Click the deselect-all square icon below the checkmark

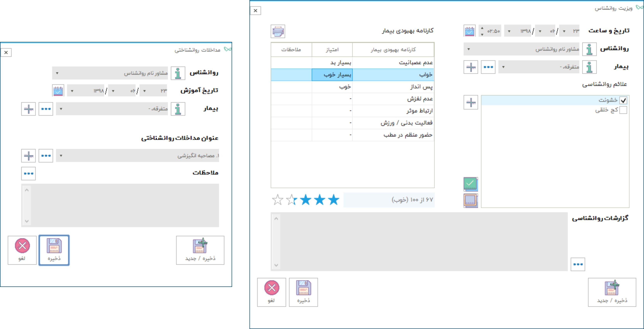click(471, 200)
